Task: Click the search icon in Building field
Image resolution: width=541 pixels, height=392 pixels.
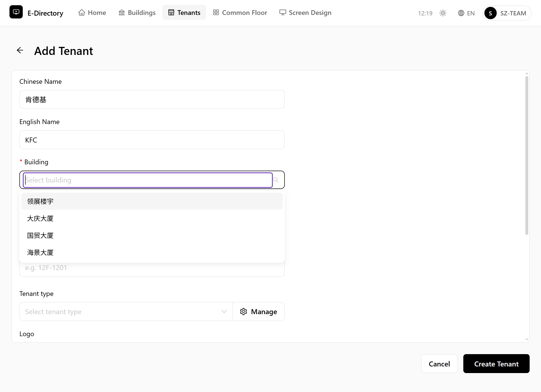Action: tap(276, 180)
